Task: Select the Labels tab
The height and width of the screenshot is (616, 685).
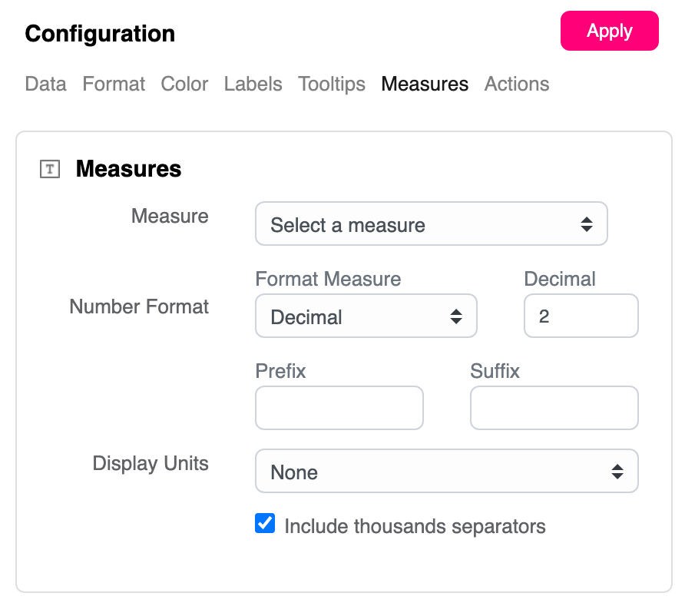Action: click(253, 84)
